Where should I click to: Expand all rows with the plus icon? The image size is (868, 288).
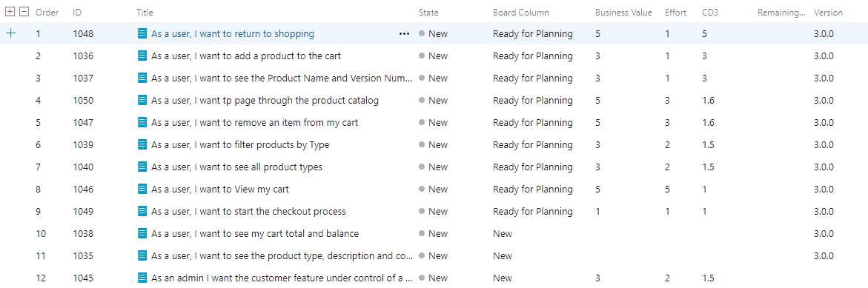[x=10, y=12]
